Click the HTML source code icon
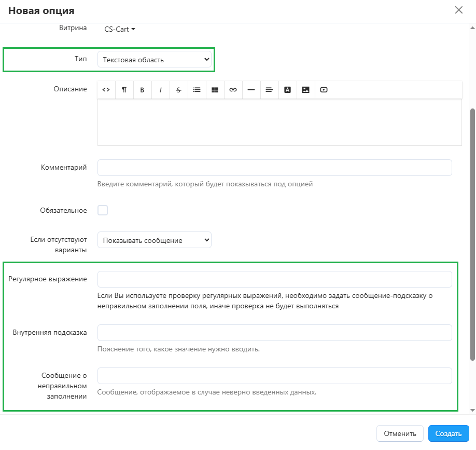This screenshot has height=450, width=476. point(106,90)
